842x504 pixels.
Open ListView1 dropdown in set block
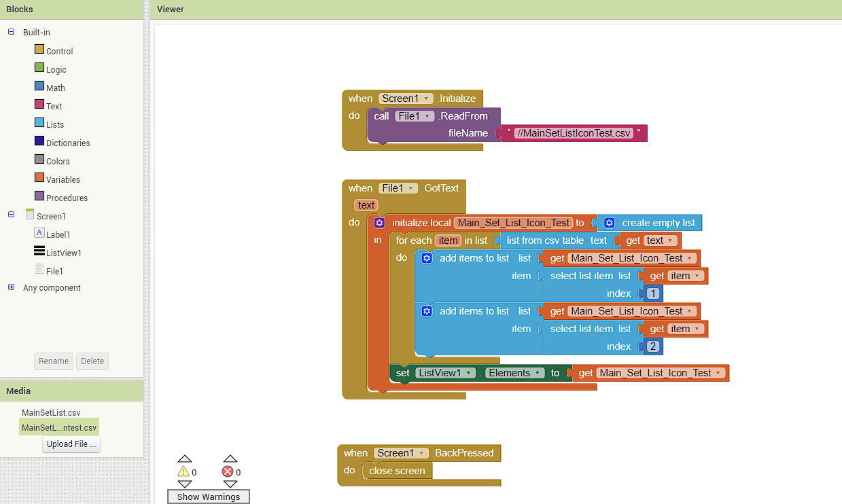[x=445, y=373]
